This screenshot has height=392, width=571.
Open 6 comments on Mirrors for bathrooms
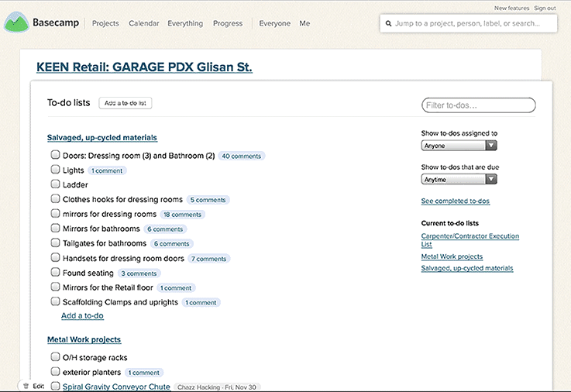(x=165, y=229)
